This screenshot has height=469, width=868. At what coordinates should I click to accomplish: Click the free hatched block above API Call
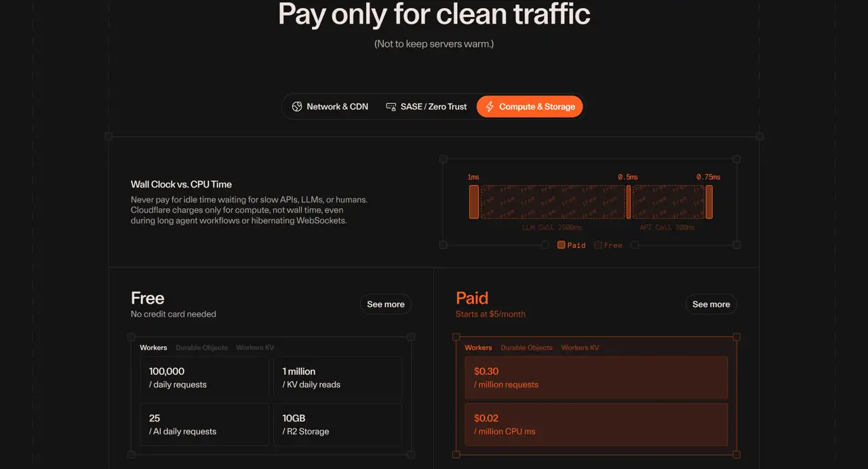(668, 202)
